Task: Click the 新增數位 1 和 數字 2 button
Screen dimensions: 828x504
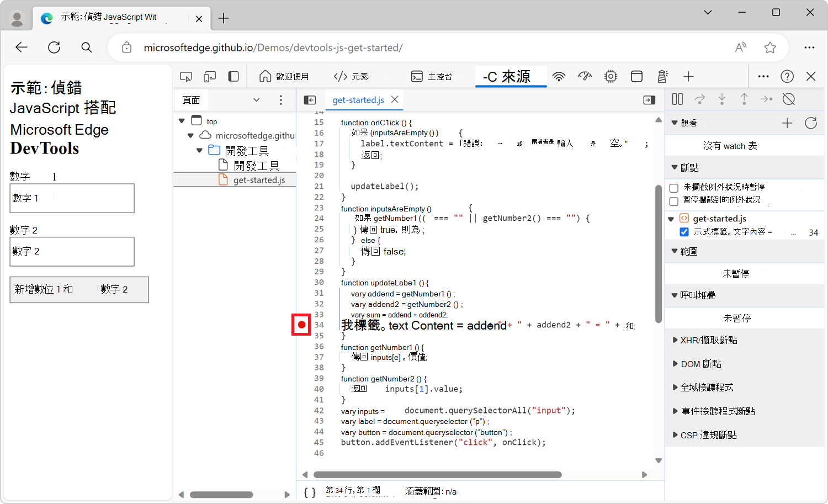Action: pos(79,290)
